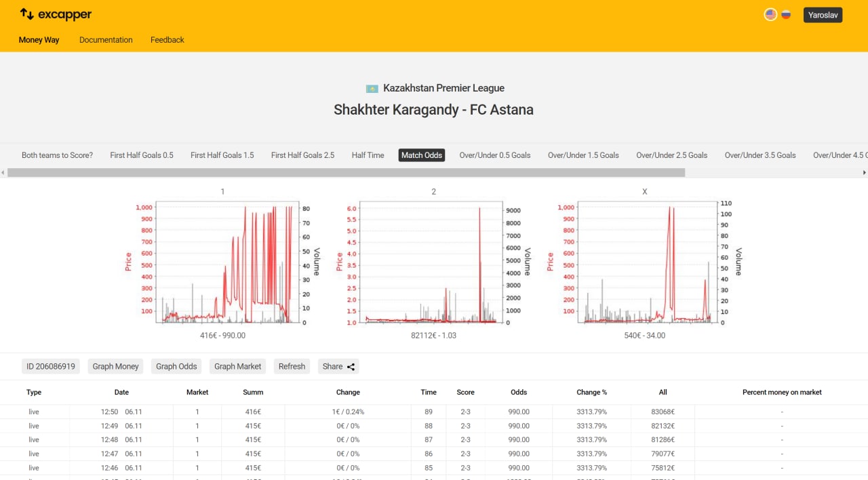Screen dimensions: 868x480
Task: Select the 12:50 06.11 date cell
Action: coord(121,412)
